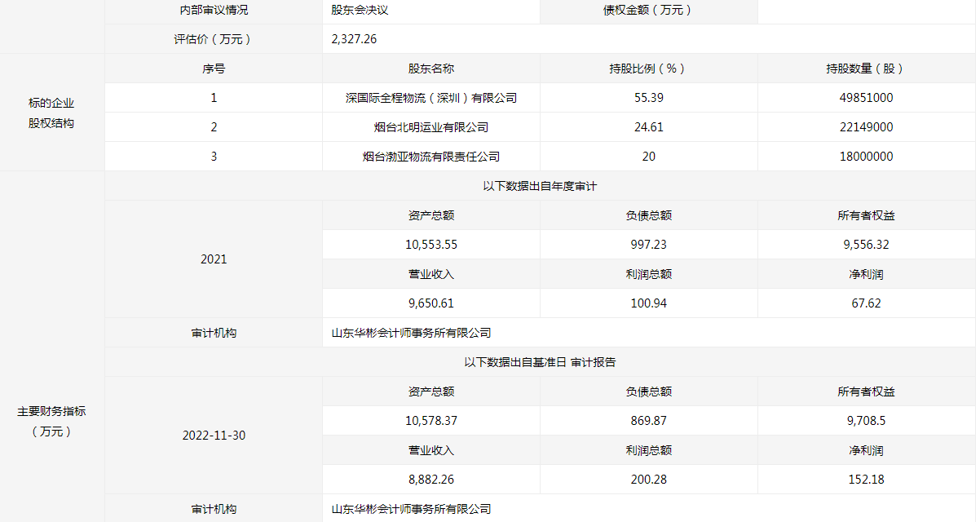The width and height of the screenshot is (980, 522).
Task: Click the 股东会决议 cell
Action: (360, 11)
